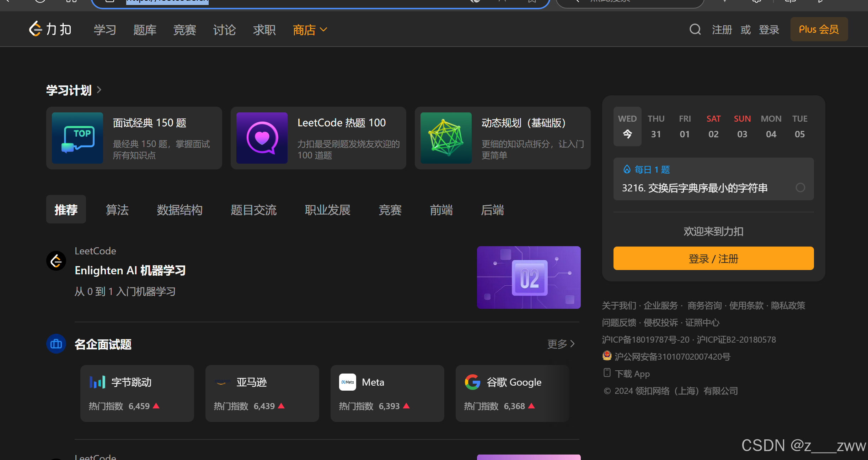This screenshot has width=868, height=460.
Task: Open the 题库 navigation menu item
Action: coord(145,30)
